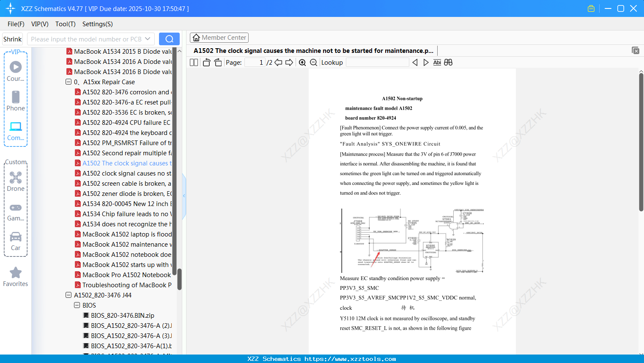Open MacBook A1534 2016 A Diode value file

pyautogui.click(x=119, y=62)
